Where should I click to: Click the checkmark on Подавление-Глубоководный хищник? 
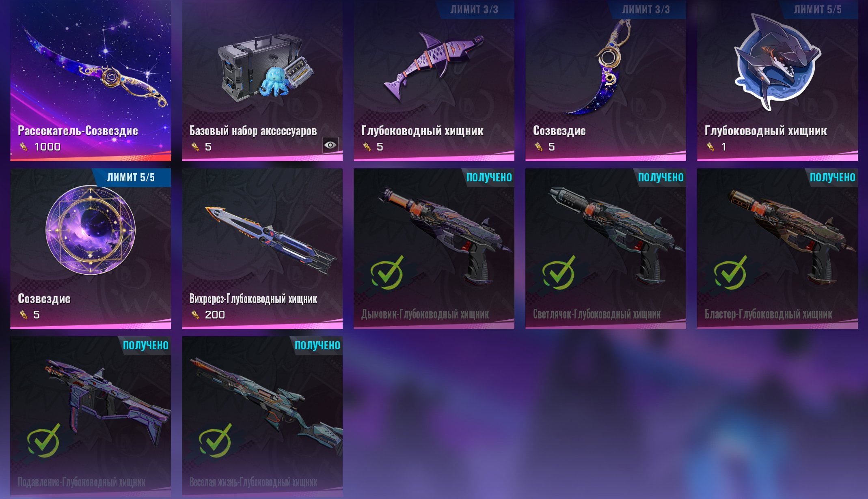tap(43, 440)
